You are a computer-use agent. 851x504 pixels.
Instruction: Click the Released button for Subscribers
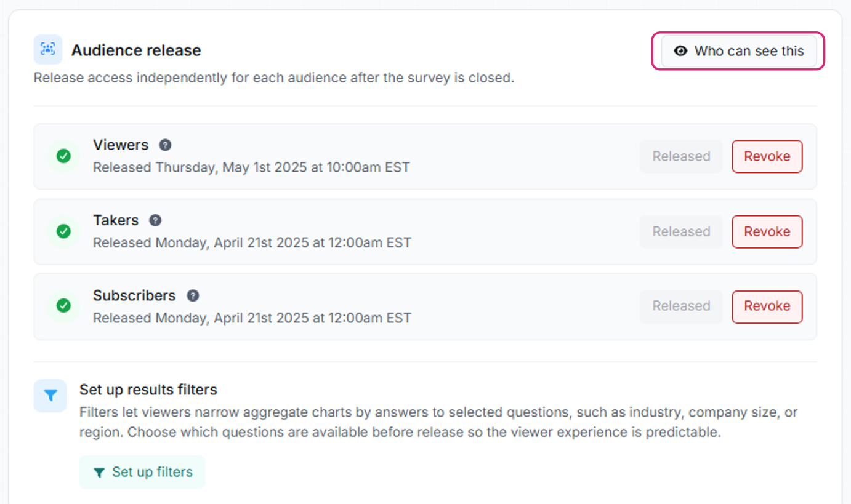681,306
